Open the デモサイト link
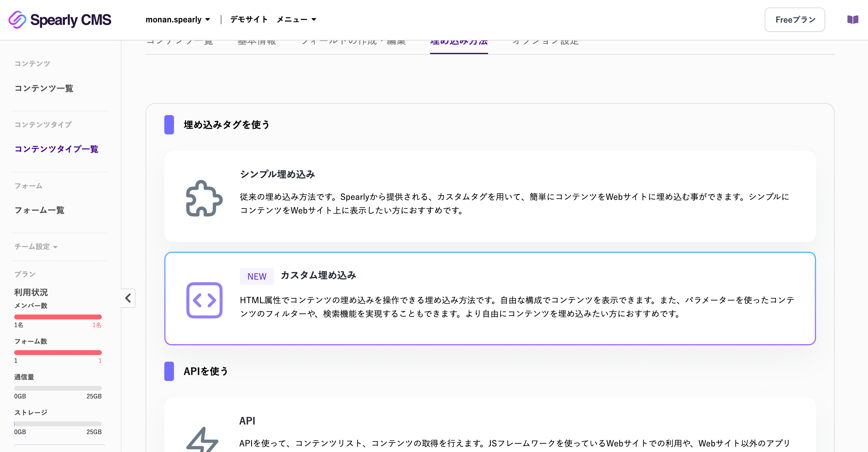Viewport: 868px width, 452px height. pos(249,20)
